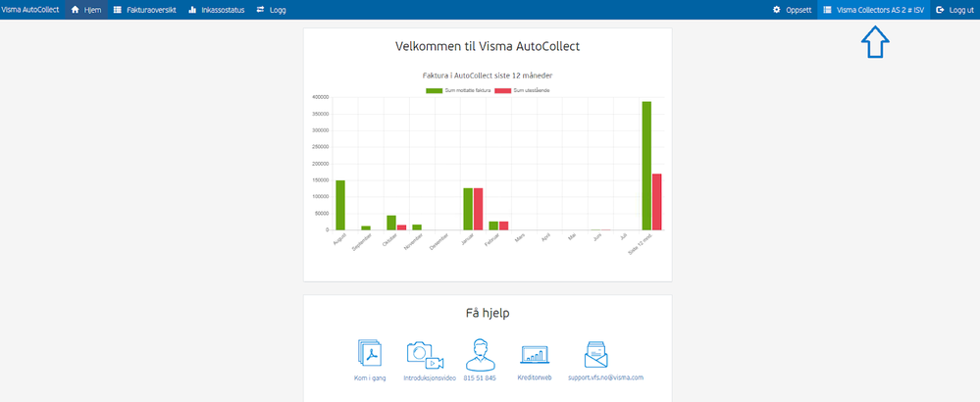Open the Inkassostatus menu item
Image resolution: width=980 pixels, height=402 pixels.
[x=216, y=10]
